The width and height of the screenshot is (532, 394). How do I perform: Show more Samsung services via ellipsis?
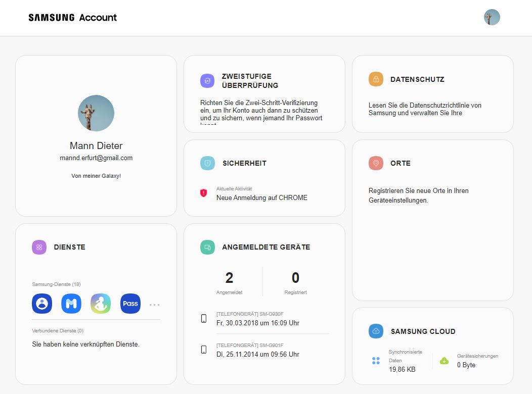154,305
